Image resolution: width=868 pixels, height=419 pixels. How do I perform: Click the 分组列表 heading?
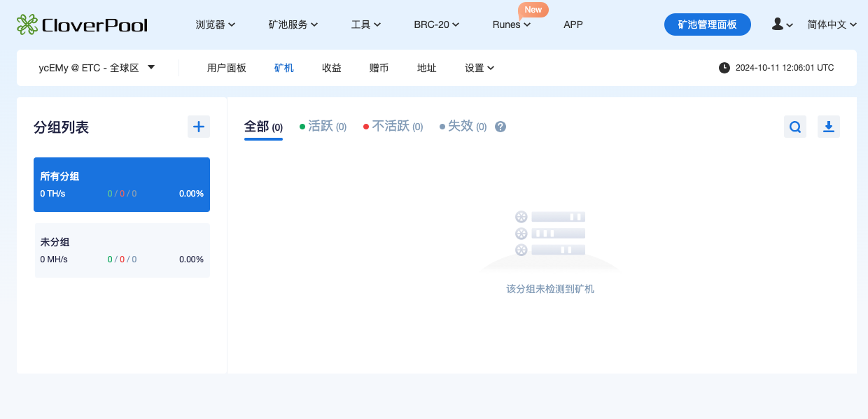point(62,127)
